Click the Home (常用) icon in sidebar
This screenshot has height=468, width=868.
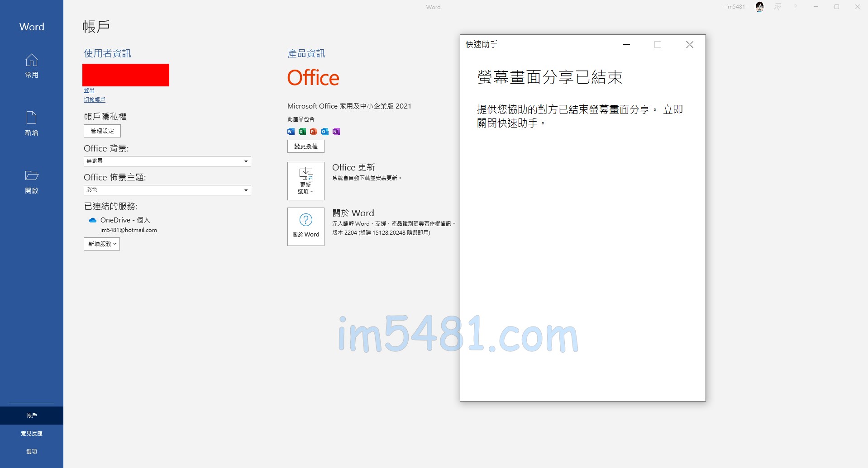pos(31,61)
